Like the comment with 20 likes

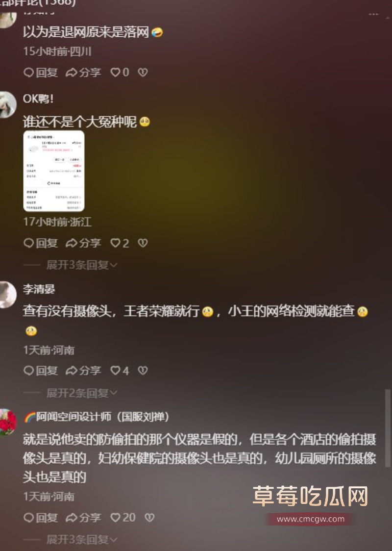pos(123,517)
